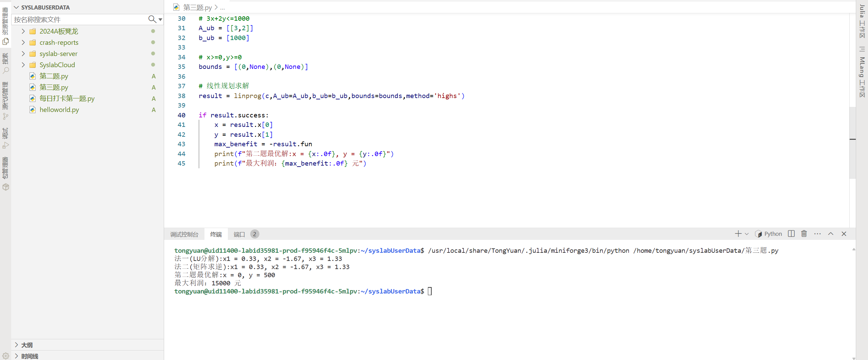The image size is (868, 360).
Task: Maximize the panel with the up chevron
Action: 831,234
